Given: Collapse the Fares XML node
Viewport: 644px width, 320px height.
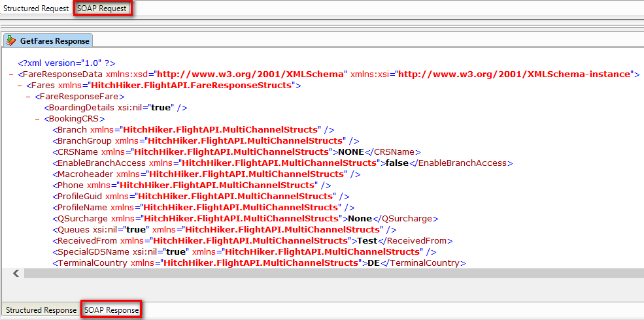Looking at the screenshot, I should 20,86.
